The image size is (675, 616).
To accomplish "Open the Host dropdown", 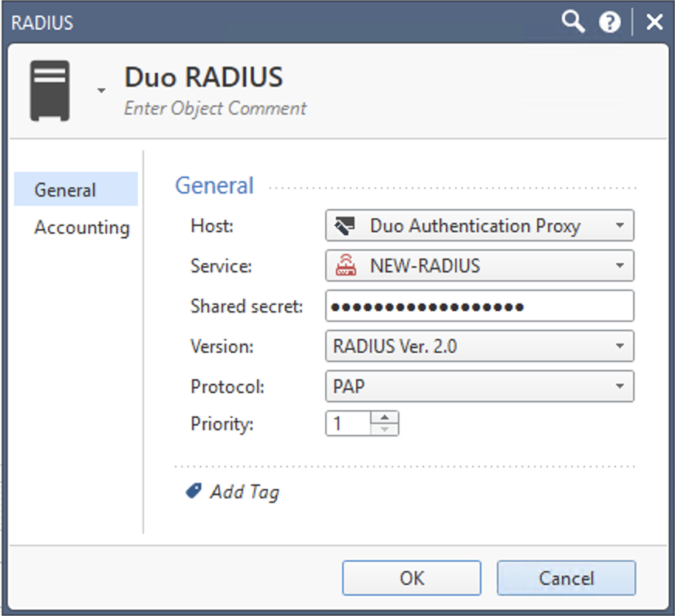I will 619,225.
